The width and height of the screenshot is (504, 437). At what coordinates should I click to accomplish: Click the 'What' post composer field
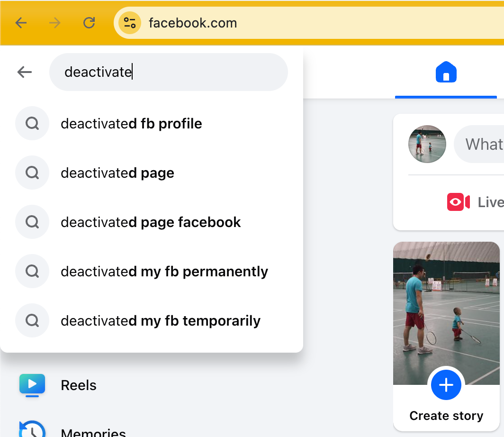click(479, 144)
